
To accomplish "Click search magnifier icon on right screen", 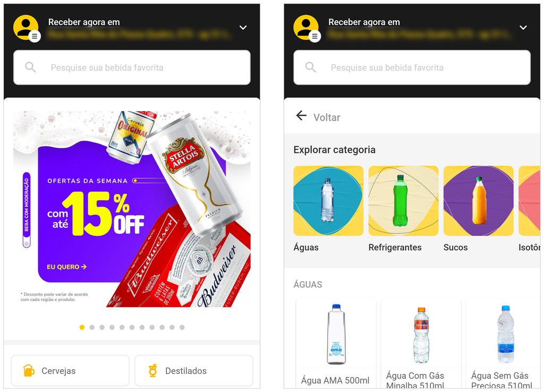I will 310,67.
